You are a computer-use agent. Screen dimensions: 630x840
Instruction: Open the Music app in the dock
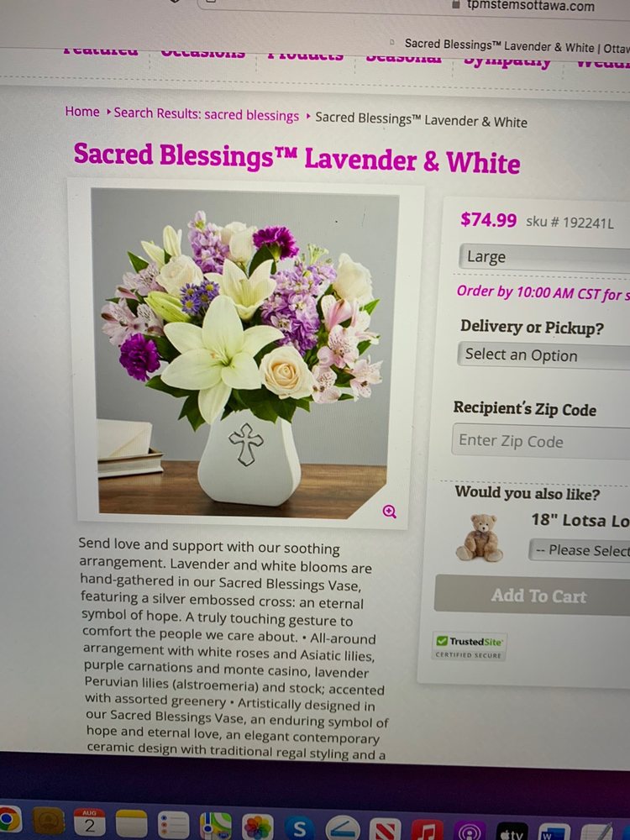tap(427, 831)
